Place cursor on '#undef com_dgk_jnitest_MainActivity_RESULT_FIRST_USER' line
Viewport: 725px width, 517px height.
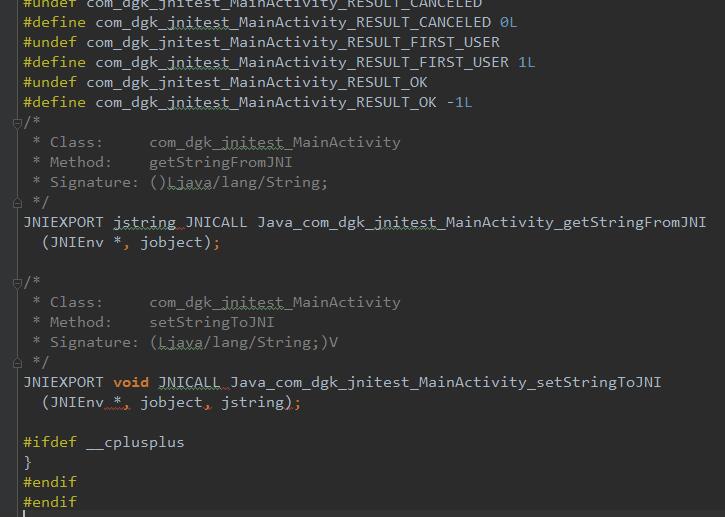[x=262, y=43]
